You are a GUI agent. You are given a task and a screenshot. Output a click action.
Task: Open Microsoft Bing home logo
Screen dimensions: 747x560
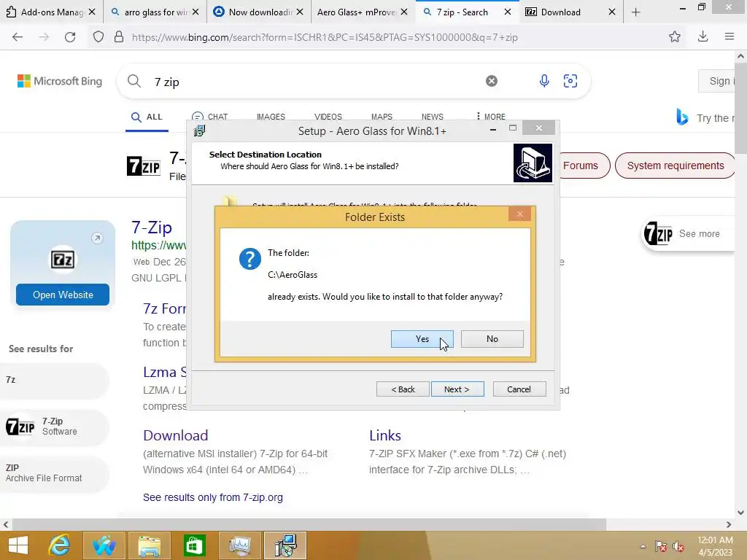click(60, 81)
